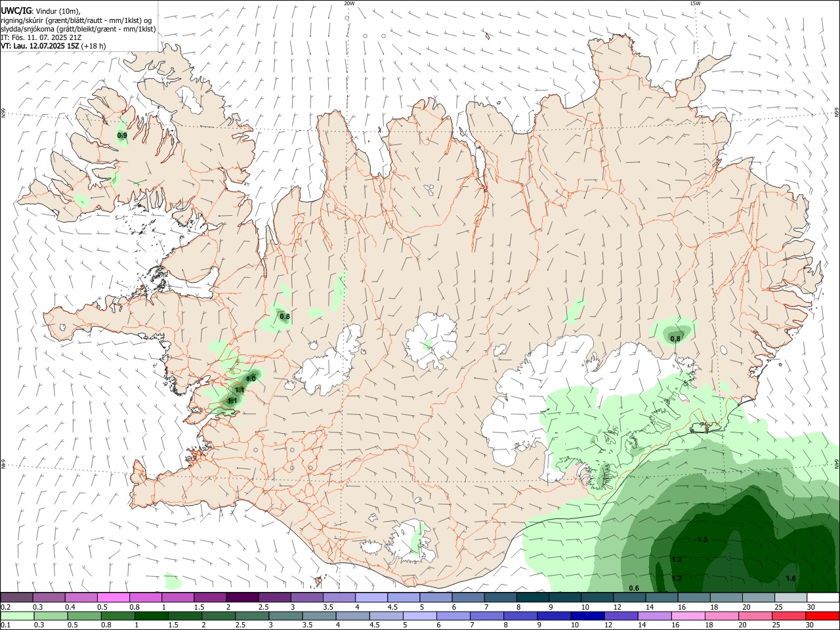Click the white upper legend swatch after 30
Screen dimensions: 840x630
coord(823,598)
